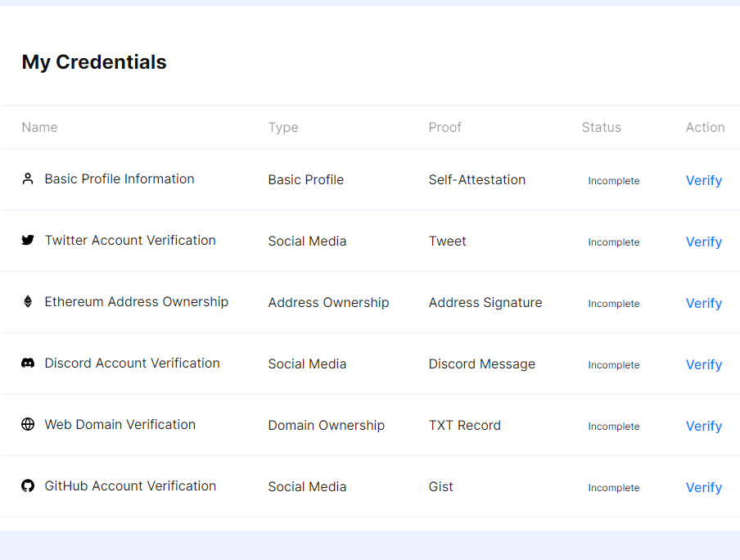
Task: Verify the Web Domain credential
Action: coord(704,426)
